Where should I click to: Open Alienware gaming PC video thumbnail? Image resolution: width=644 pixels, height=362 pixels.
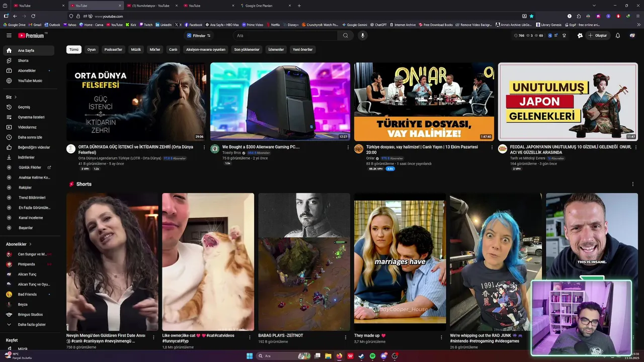pyautogui.click(x=280, y=102)
